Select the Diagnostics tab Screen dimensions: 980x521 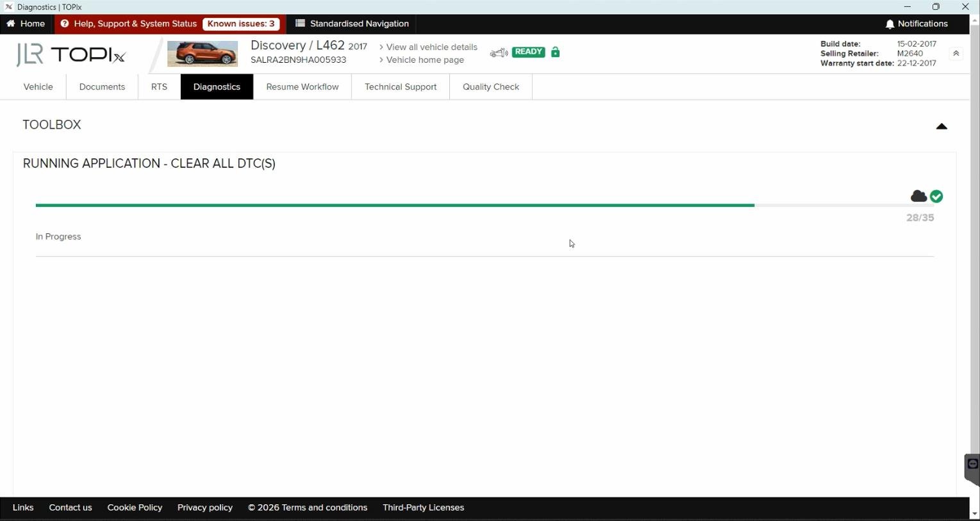(217, 87)
